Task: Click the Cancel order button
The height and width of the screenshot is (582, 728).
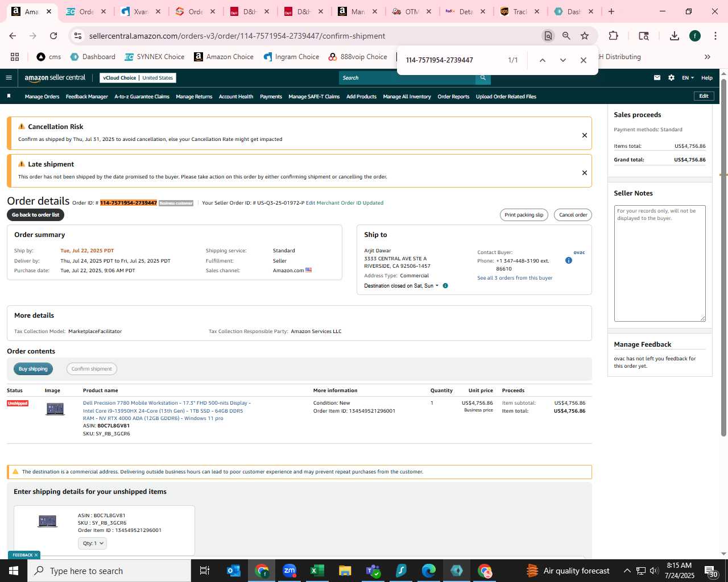Action: 573,215
